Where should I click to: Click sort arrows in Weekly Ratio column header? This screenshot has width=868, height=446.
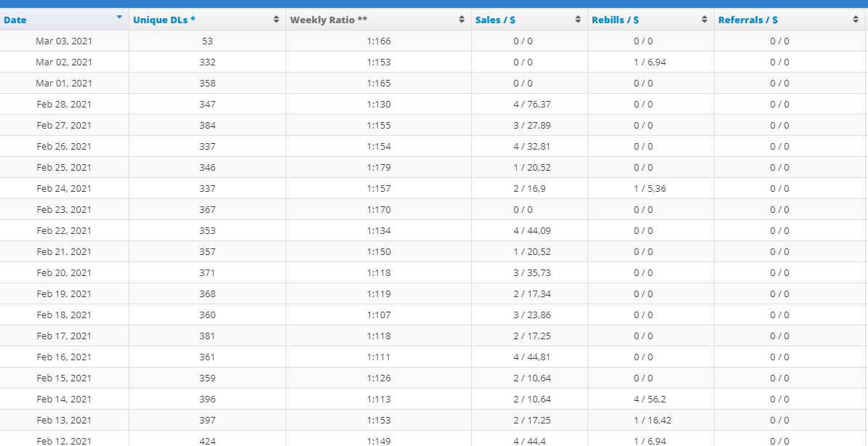[x=462, y=20]
